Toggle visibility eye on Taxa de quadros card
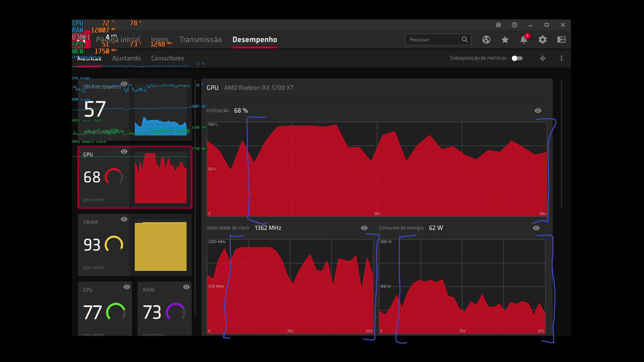 pos(124,84)
